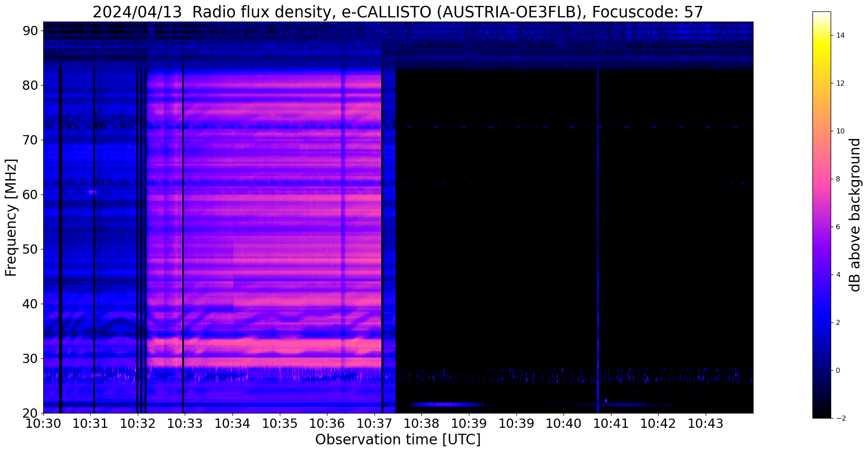Click the 10:41 time tick label
868x452 pixels.
(x=611, y=424)
